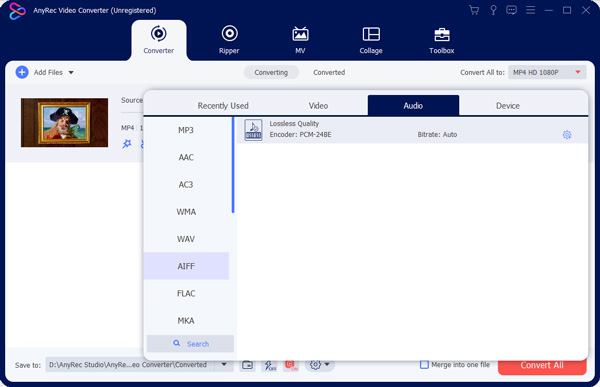The height and width of the screenshot is (387, 600).
Task: Click the pirate painting video thumbnail
Action: (64, 122)
